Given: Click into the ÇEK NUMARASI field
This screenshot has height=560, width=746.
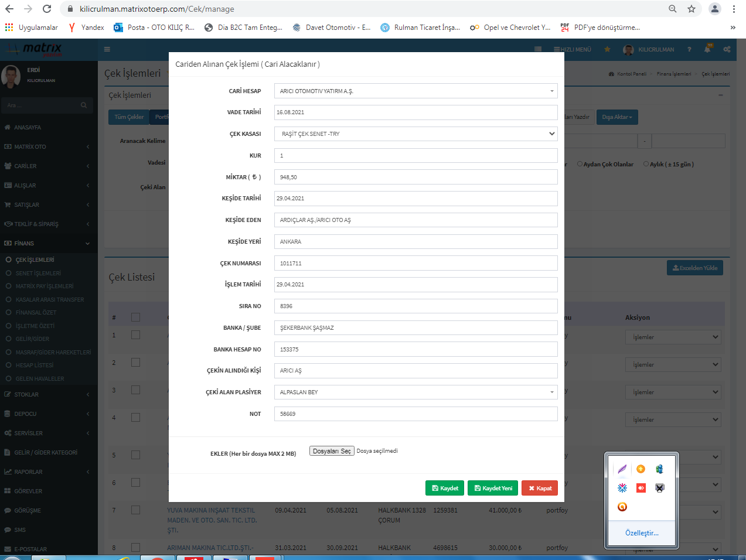Looking at the screenshot, I should (x=415, y=264).
